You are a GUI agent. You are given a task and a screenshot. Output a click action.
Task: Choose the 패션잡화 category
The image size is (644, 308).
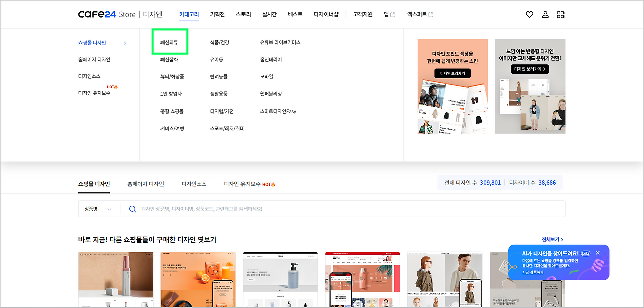(169, 59)
